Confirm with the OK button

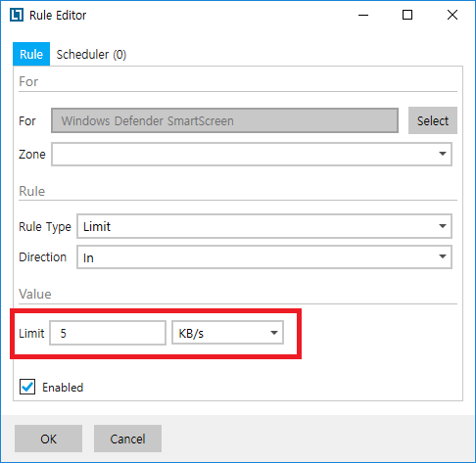(48, 439)
